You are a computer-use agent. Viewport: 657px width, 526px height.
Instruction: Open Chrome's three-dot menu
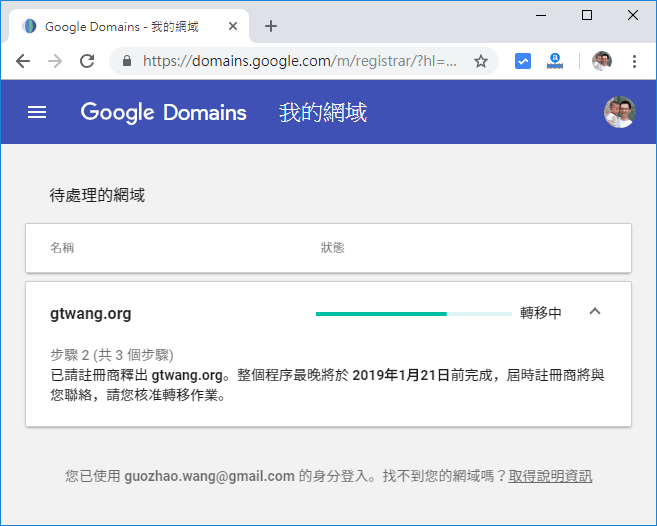coord(634,61)
